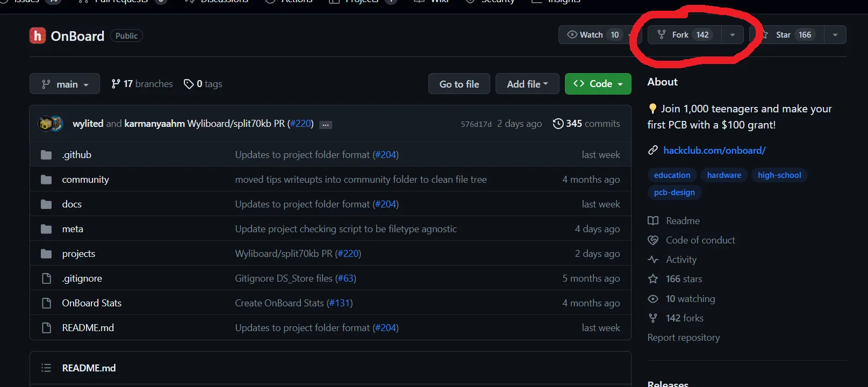The image size is (868, 387).
Task: Expand the commit message ellipsis button
Action: tap(326, 125)
